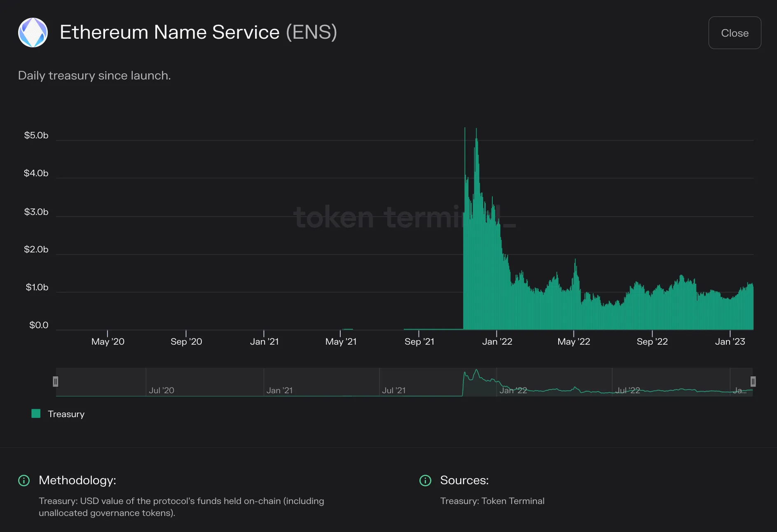Click the green Treasury legend color swatch
Viewport: 777px width, 532px height.
coord(36,413)
